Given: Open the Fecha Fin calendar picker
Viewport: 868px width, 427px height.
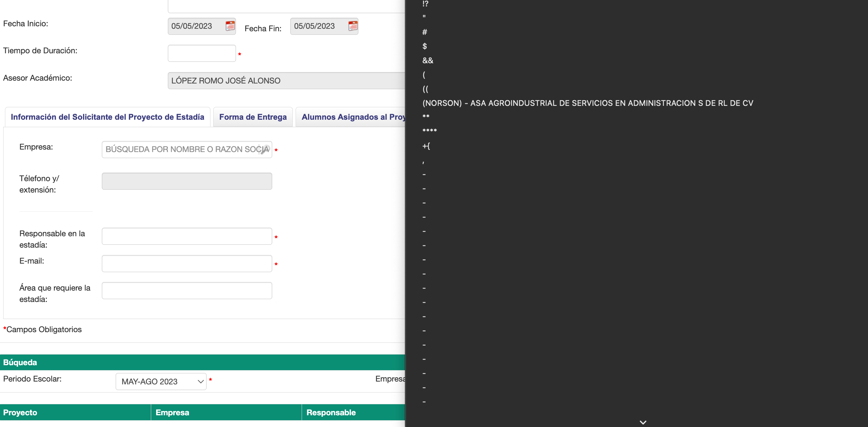Looking at the screenshot, I should tap(353, 26).
